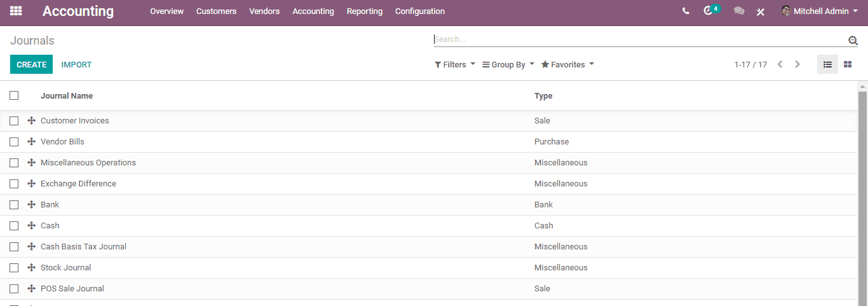Open the conversations chat icon

point(739,11)
